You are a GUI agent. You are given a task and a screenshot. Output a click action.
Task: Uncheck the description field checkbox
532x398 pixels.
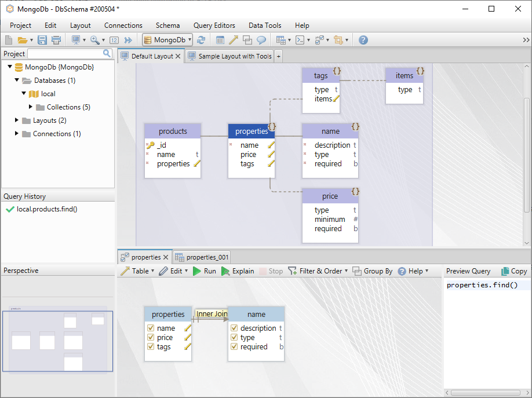click(x=234, y=328)
